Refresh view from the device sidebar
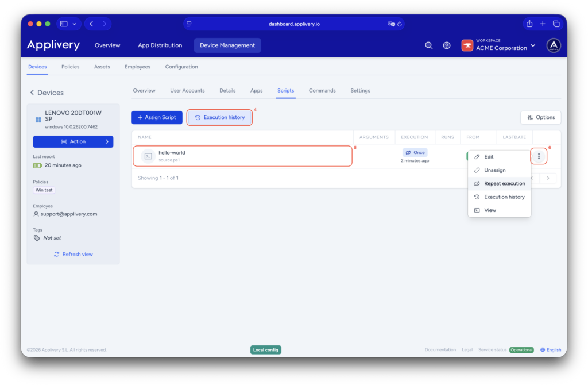 (73, 253)
